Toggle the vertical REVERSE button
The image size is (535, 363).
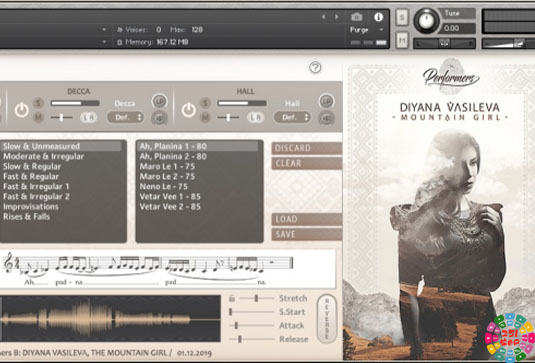point(327,319)
